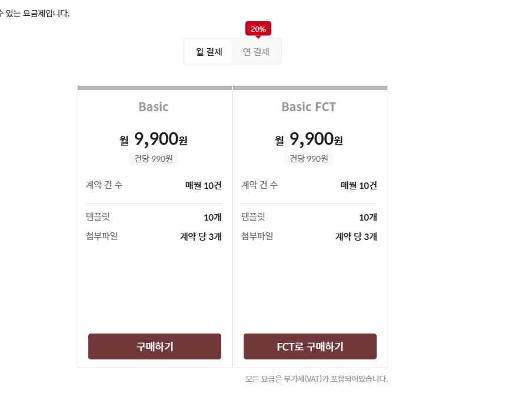Viewport: 532px width, 410px height.
Task: Click the Basic plan card header bar
Action: pyautogui.click(x=154, y=88)
